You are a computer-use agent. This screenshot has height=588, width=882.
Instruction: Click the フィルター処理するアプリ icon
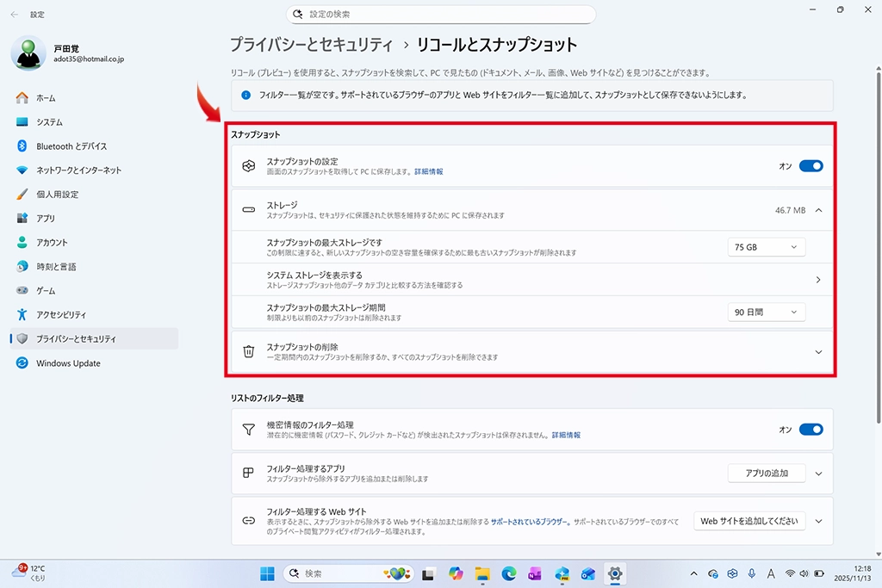[x=248, y=473]
